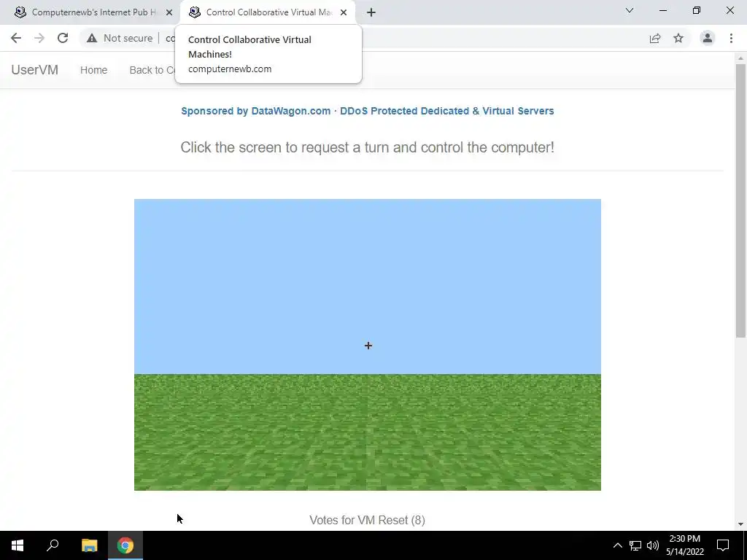Open the taskbar clock showing 2:30 PM
The width and height of the screenshot is (747, 560).
[684, 545]
